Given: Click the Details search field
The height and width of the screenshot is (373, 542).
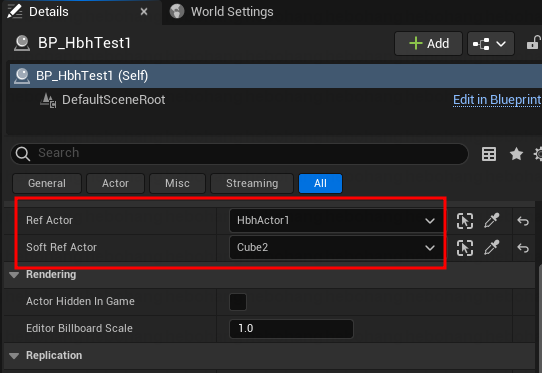Looking at the screenshot, I should point(239,153).
